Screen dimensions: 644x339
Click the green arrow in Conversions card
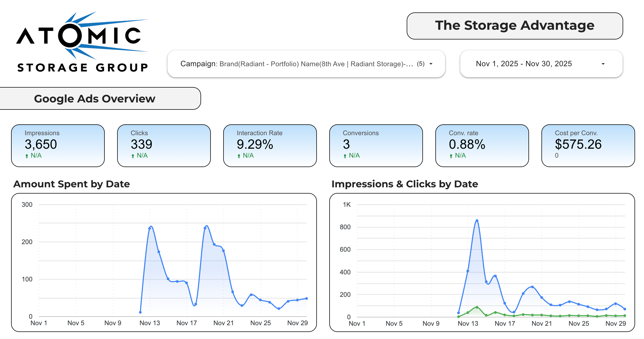(345, 156)
